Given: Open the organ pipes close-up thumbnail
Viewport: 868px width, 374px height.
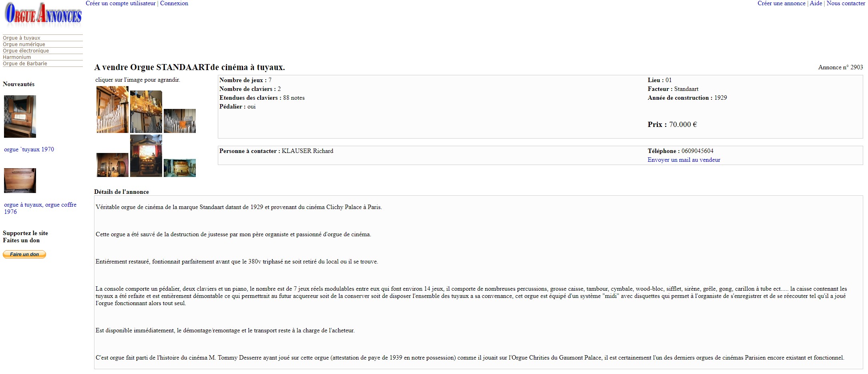Looking at the screenshot, I should tap(113, 110).
